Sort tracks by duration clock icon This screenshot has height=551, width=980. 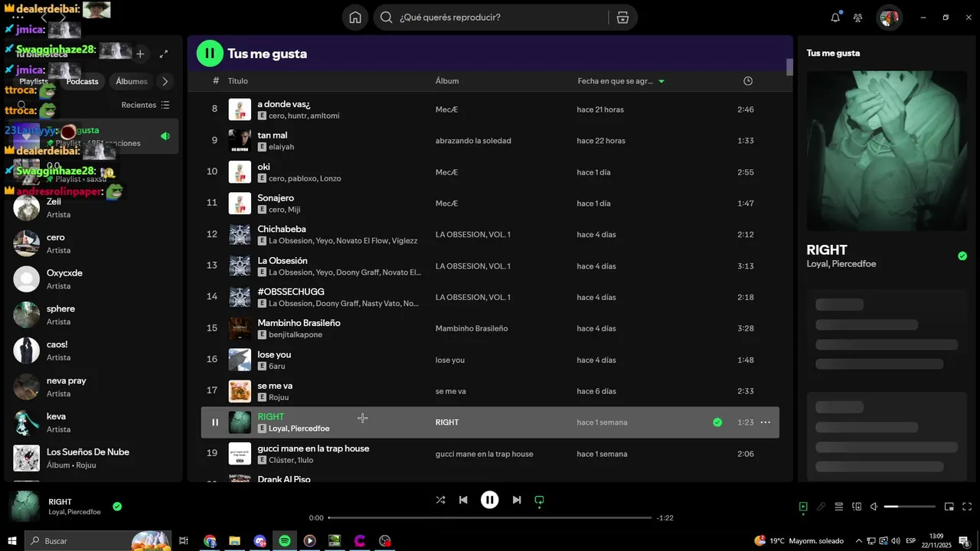click(x=748, y=81)
